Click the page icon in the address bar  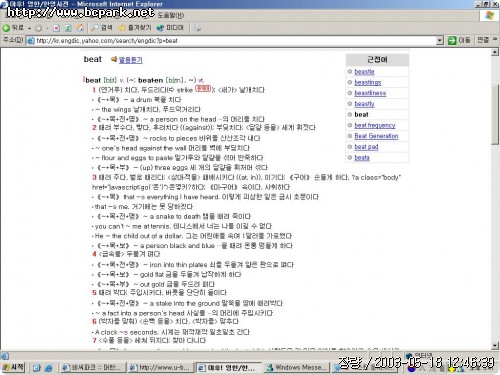tap(30, 41)
